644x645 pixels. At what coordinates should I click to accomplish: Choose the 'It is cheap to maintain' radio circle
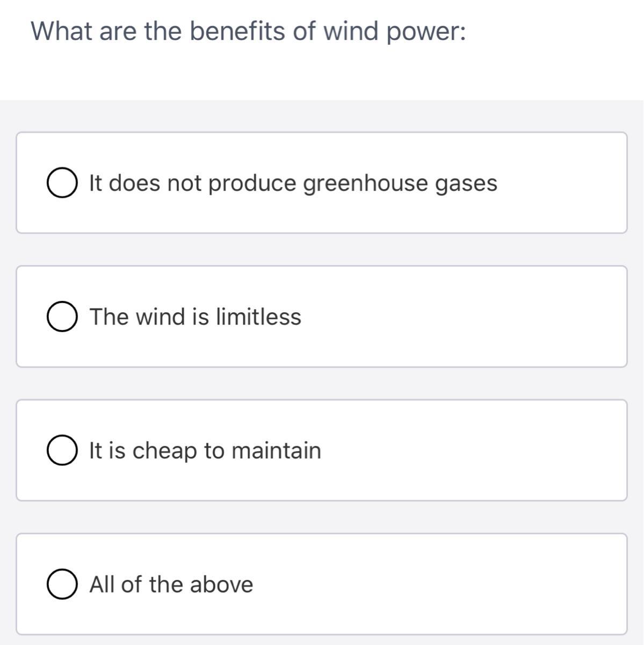pos(61,451)
